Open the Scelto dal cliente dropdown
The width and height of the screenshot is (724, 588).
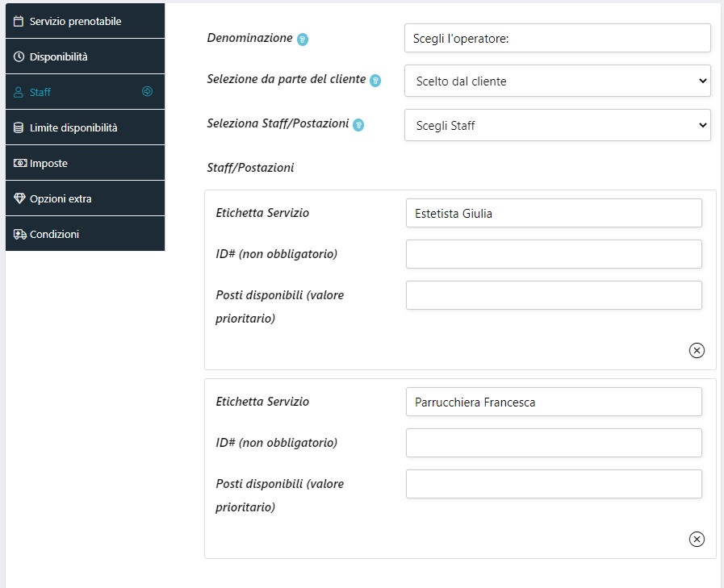click(557, 81)
